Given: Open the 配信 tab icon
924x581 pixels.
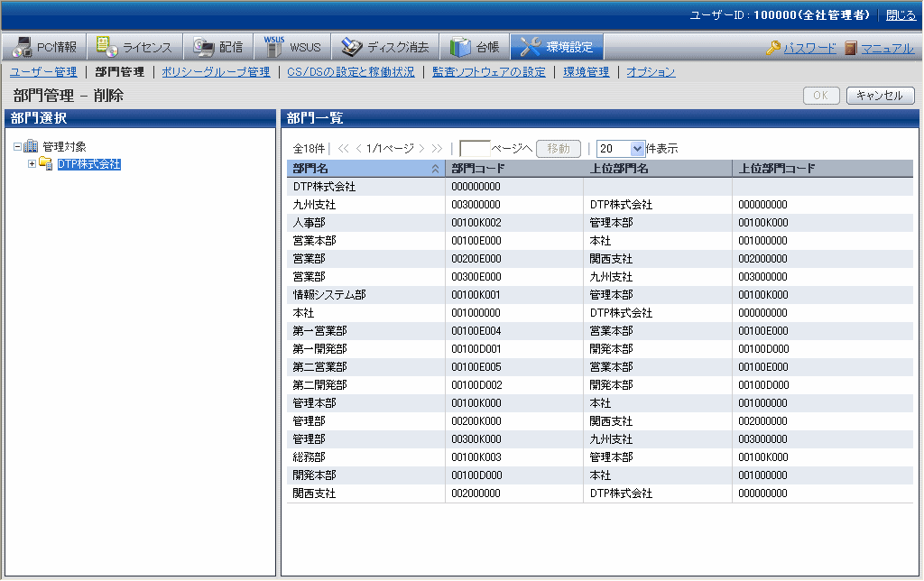Looking at the screenshot, I should click(204, 47).
